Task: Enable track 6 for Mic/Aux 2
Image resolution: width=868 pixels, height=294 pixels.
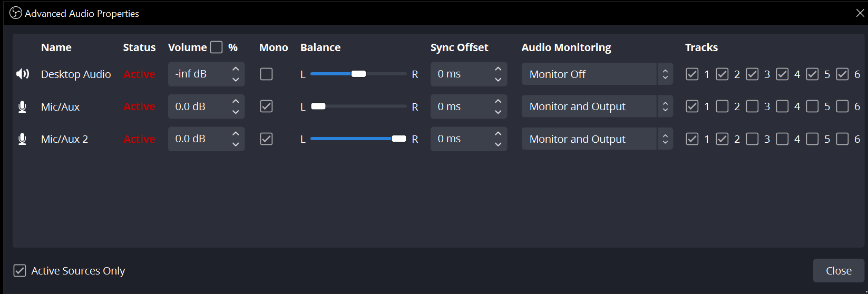Action: pyautogui.click(x=842, y=139)
